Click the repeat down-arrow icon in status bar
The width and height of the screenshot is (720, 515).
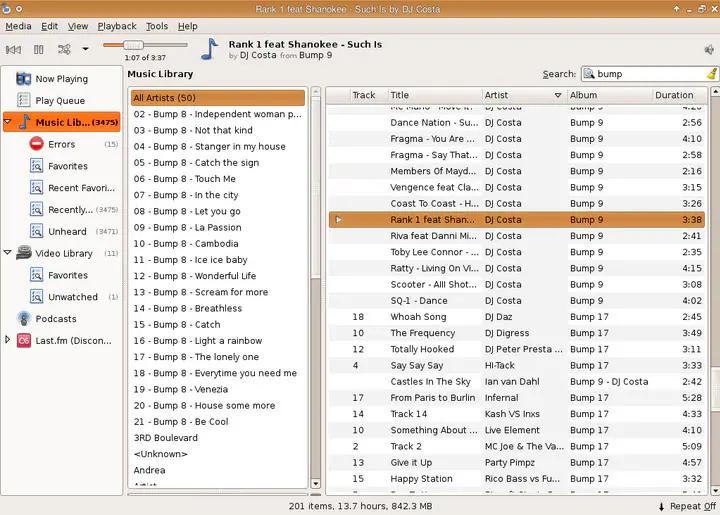point(661,506)
